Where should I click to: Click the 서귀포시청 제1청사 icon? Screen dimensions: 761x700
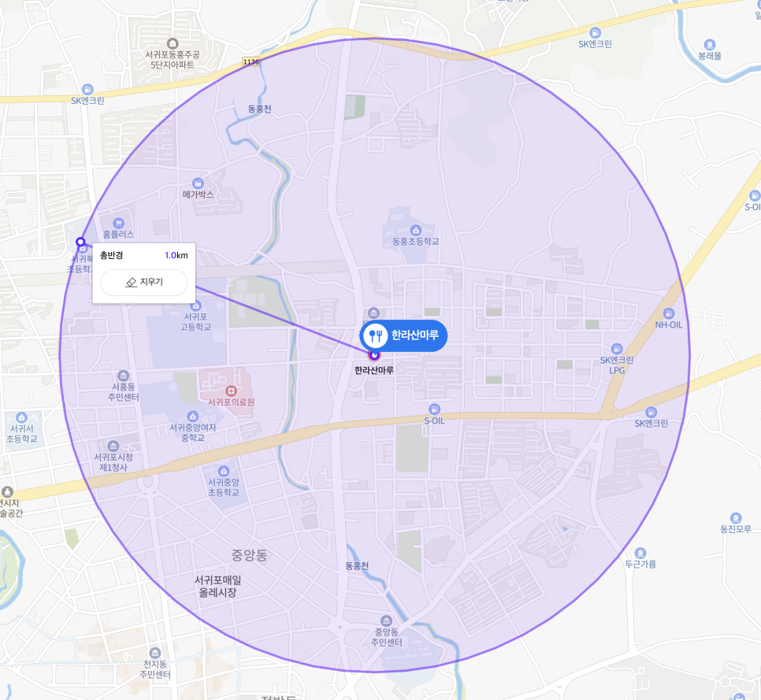click(x=113, y=446)
